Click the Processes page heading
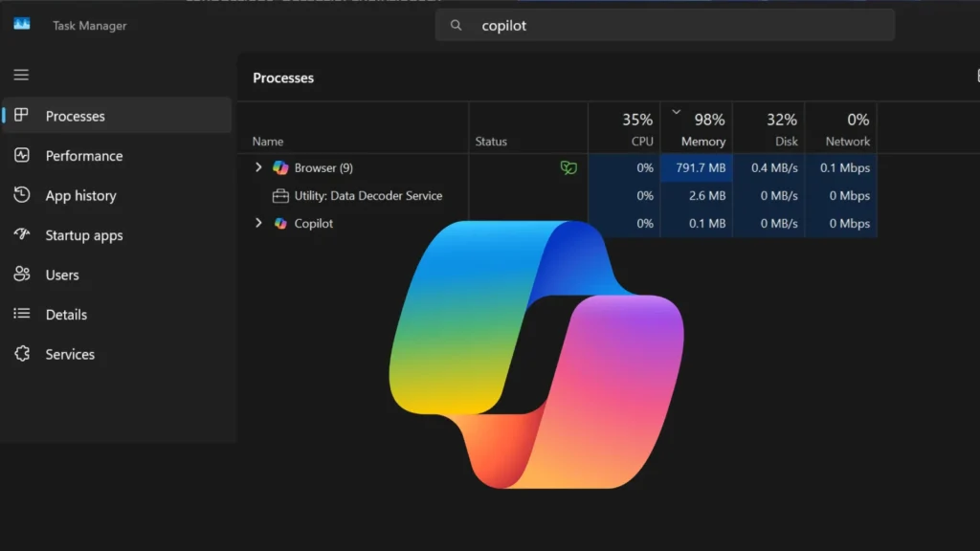 point(283,78)
